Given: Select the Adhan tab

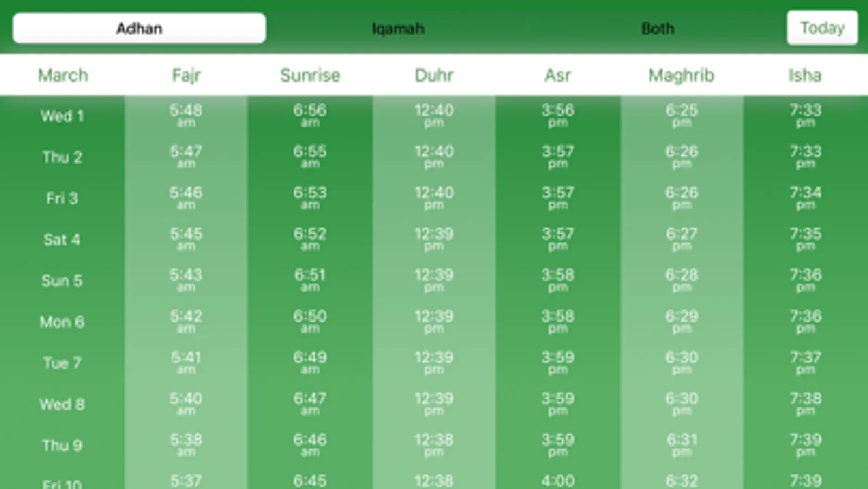Looking at the screenshot, I should click(x=139, y=28).
